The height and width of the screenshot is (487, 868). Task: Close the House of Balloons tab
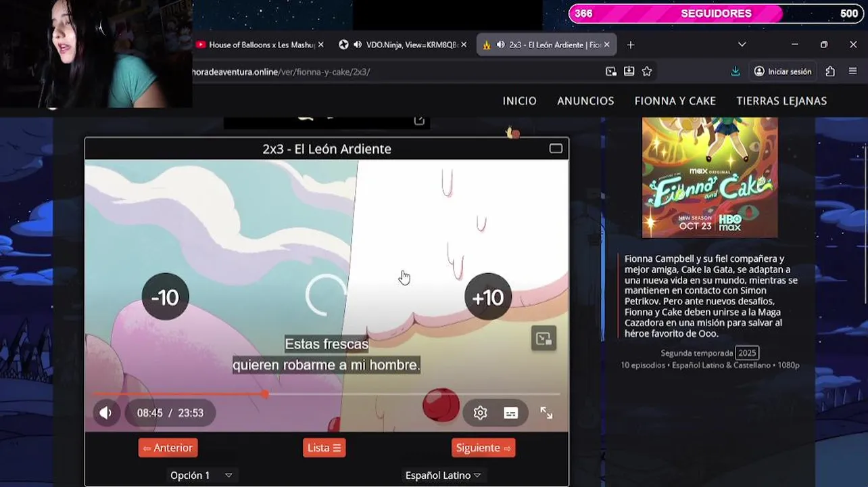(320, 45)
